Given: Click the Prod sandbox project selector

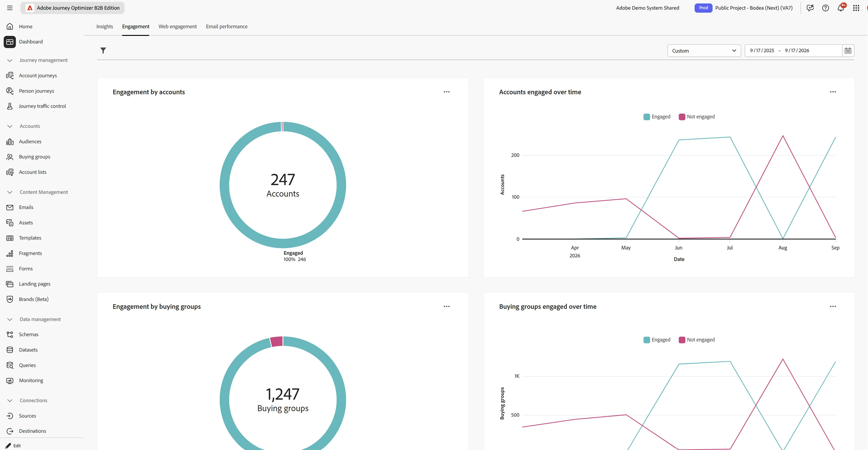Looking at the screenshot, I should pos(744,8).
